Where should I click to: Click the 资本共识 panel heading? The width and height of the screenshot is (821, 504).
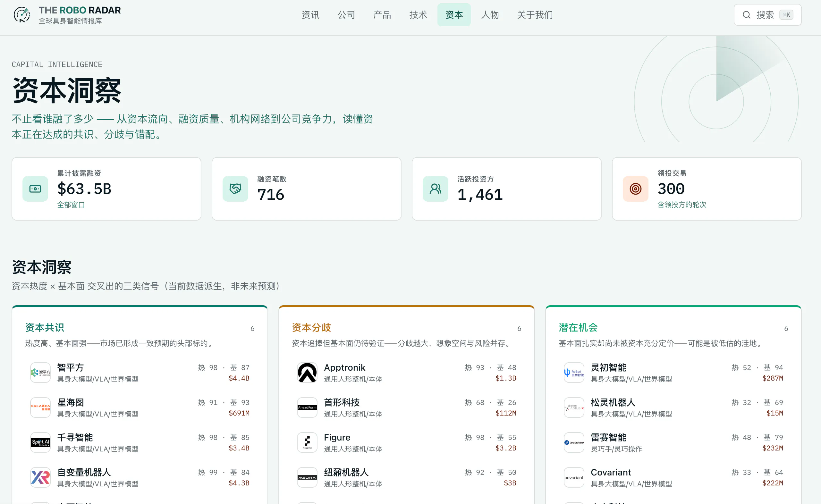pos(45,327)
